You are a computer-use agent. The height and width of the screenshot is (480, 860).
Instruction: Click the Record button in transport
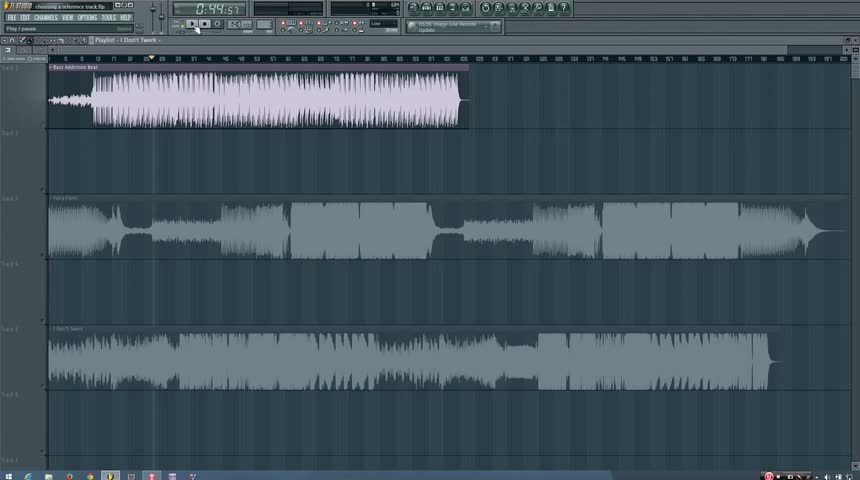point(217,24)
